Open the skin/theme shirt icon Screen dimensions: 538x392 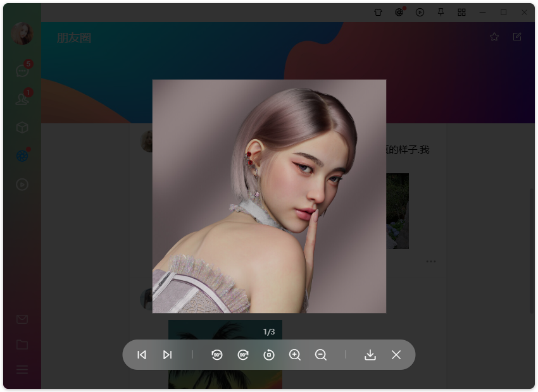pyautogui.click(x=378, y=13)
